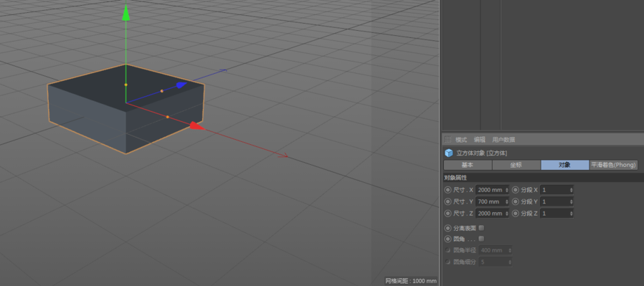Open the 平滑着色(Phong) tab
Screen dimensions: 644x286
click(x=614, y=165)
